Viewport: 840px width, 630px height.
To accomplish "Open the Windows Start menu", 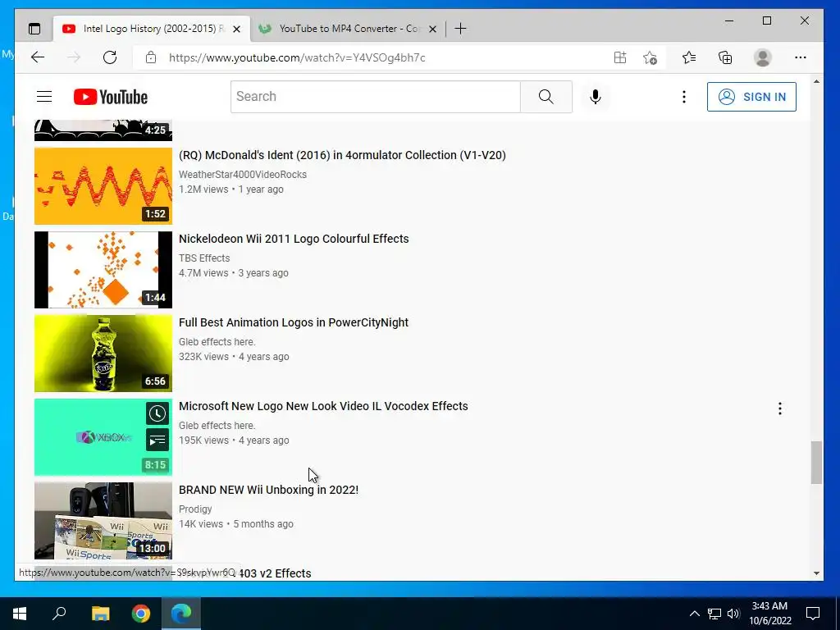I will [x=20, y=614].
